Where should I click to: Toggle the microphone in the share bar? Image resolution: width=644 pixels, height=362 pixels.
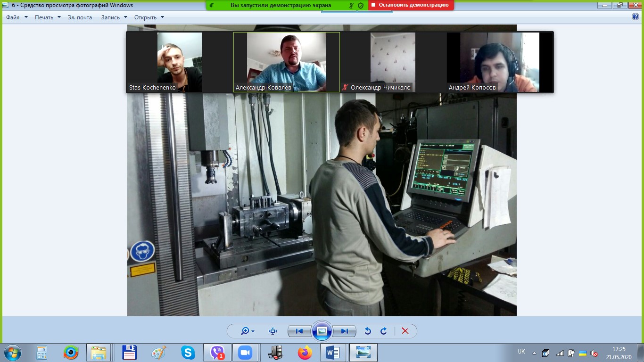point(351,5)
